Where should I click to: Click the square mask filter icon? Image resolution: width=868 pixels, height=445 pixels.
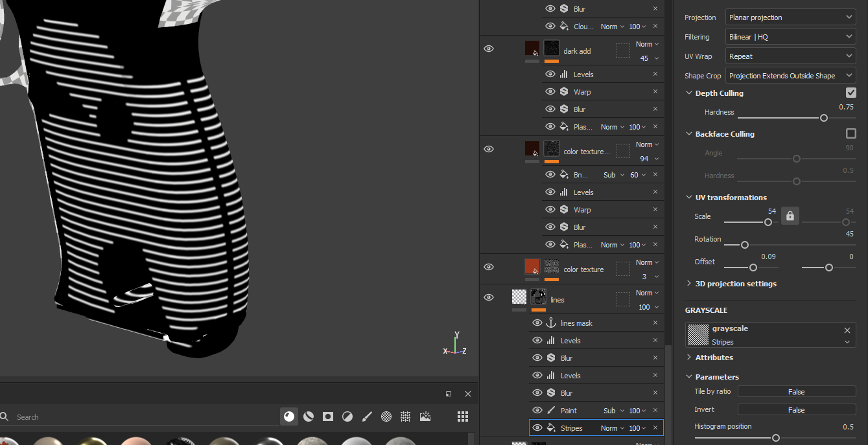327,416
